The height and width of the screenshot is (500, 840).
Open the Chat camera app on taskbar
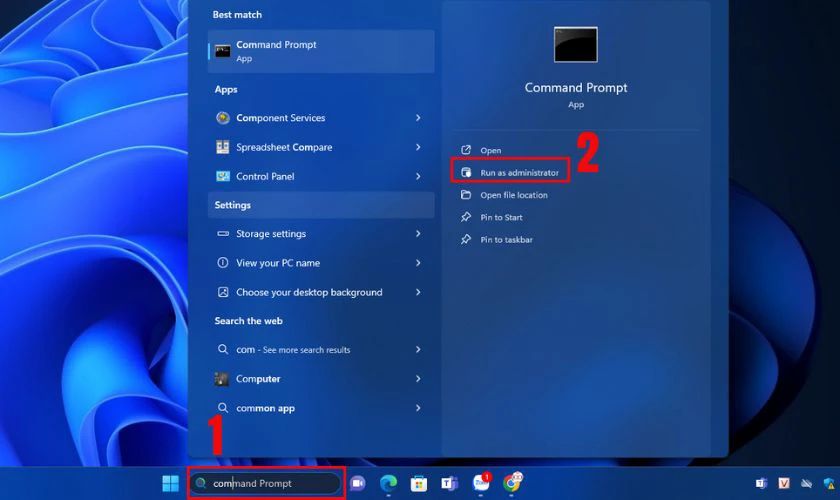point(357,483)
